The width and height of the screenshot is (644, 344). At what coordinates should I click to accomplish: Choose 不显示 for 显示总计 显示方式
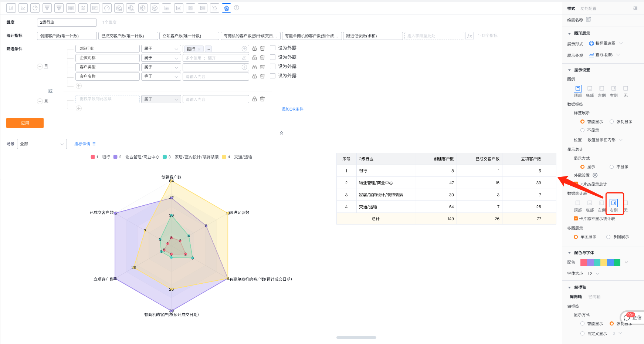pyautogui.click(x=611, y=167)
